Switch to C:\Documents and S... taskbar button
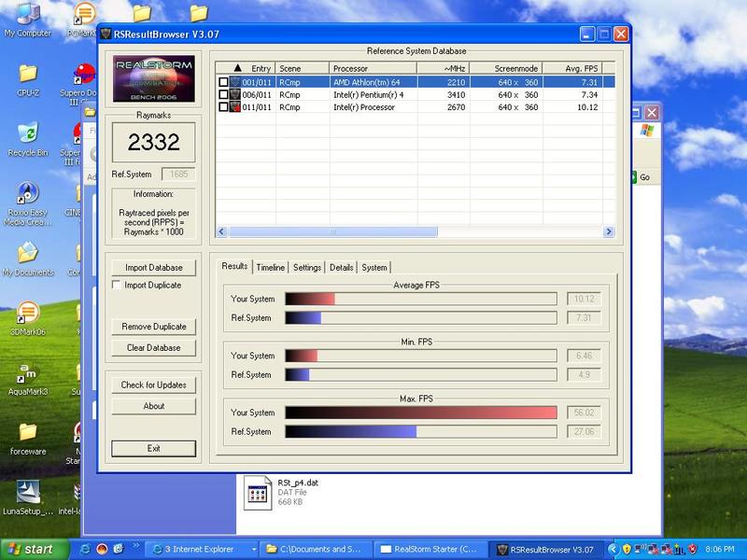 316,549
